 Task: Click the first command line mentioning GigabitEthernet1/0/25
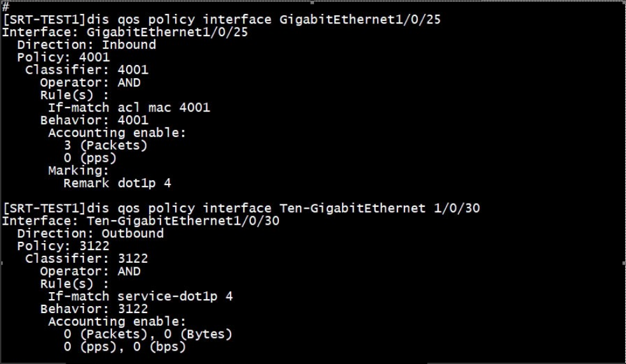pyautogui.click(x=222, y=19)
